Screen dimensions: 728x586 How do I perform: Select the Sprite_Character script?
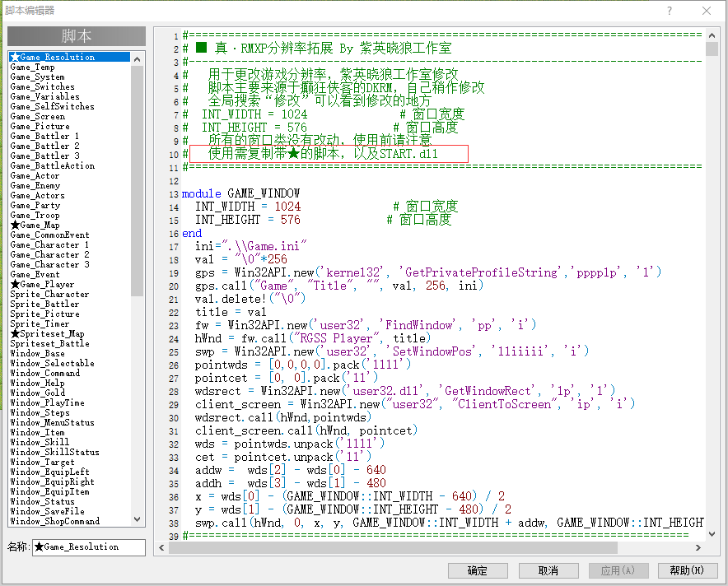coord(70,294)
